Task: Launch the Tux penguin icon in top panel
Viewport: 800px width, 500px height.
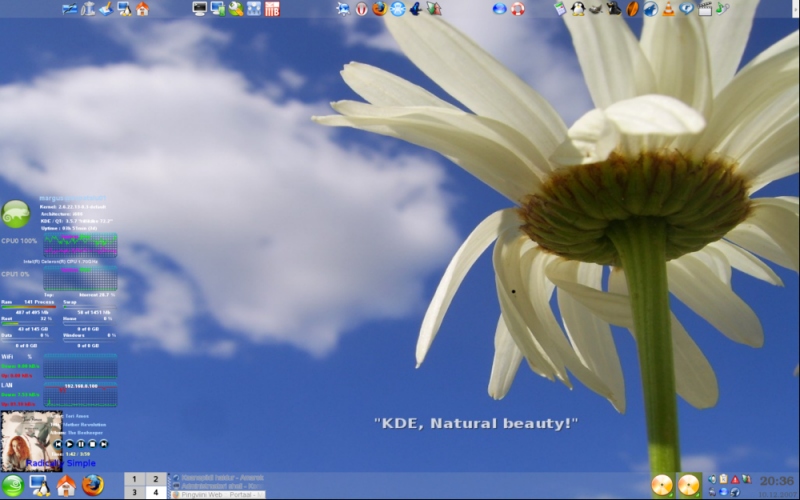Action: pos(578,9)
